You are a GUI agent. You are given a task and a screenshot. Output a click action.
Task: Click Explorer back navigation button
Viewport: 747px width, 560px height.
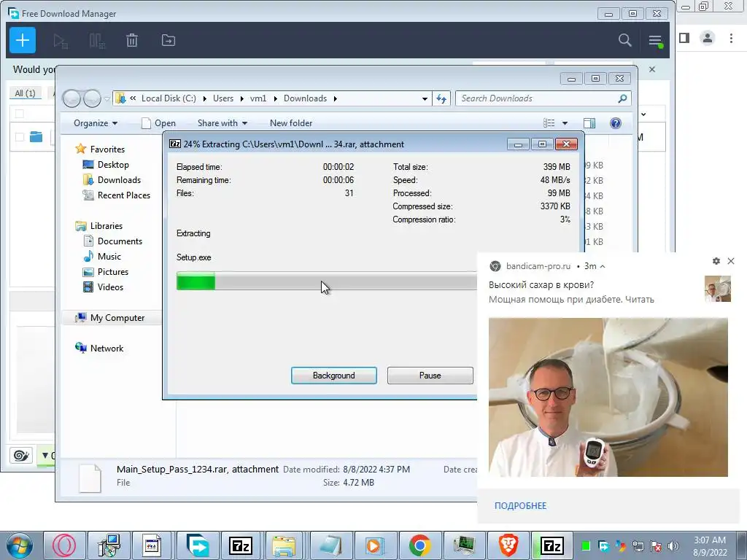click(71, 98)
